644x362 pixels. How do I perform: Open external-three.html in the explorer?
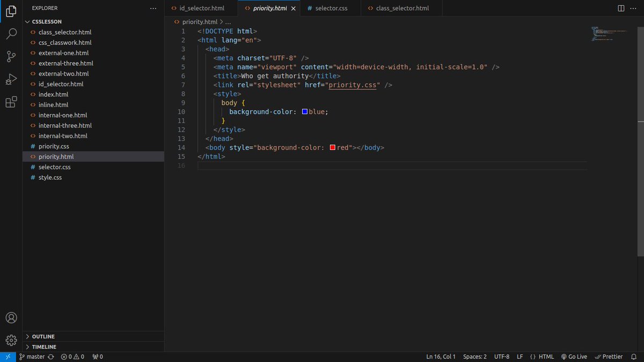point(93,63)
